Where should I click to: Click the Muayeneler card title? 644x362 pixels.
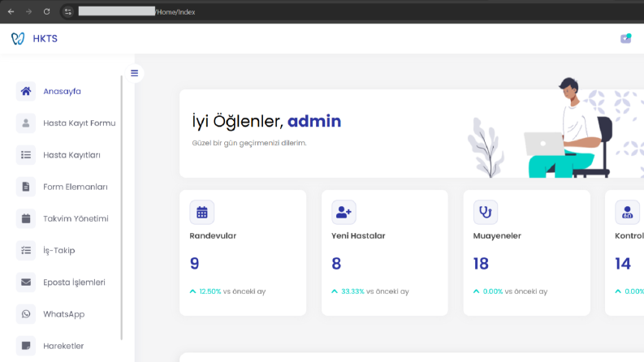coord(497,235)
